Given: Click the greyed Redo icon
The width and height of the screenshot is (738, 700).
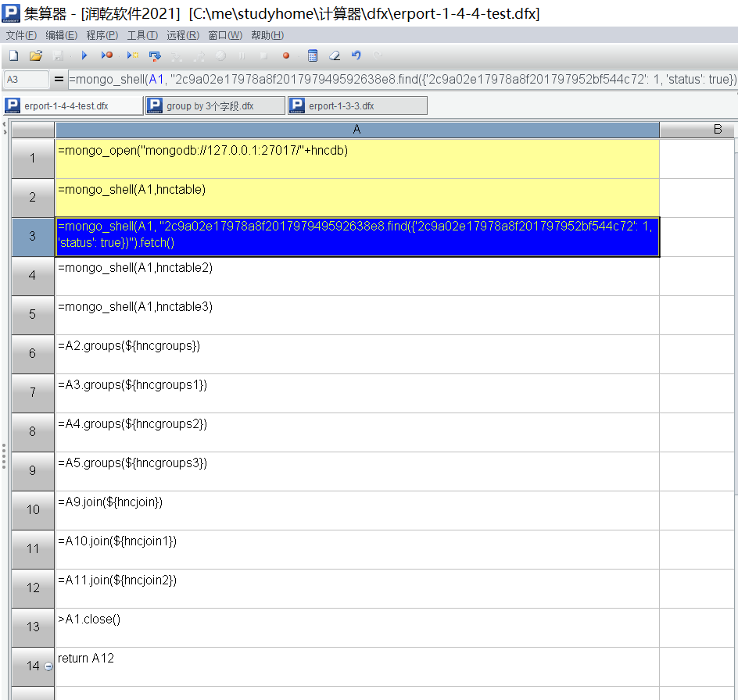Looking at the screenshot, I should coord(378,55).
